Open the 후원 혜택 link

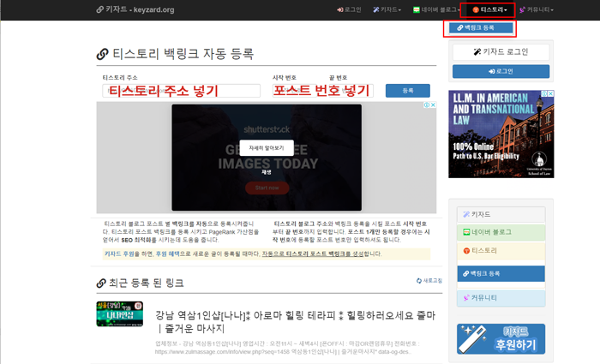click(x=167, y=254)
